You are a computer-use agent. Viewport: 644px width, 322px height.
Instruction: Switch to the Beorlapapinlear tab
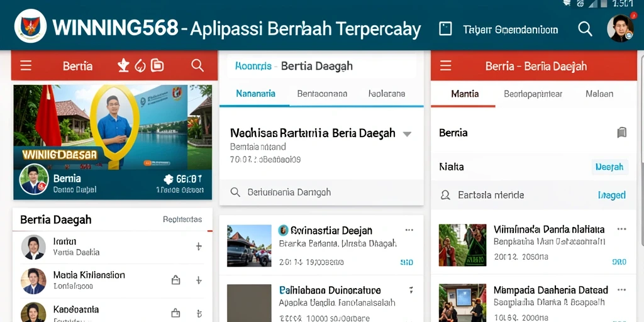(x=533, y=94)
